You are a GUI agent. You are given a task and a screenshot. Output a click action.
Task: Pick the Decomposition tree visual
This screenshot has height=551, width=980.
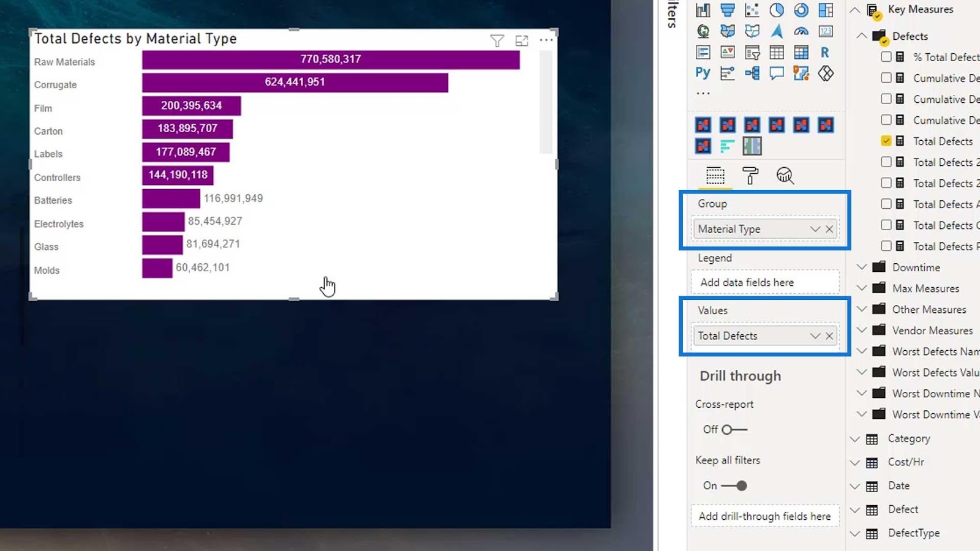coord(752,73)
